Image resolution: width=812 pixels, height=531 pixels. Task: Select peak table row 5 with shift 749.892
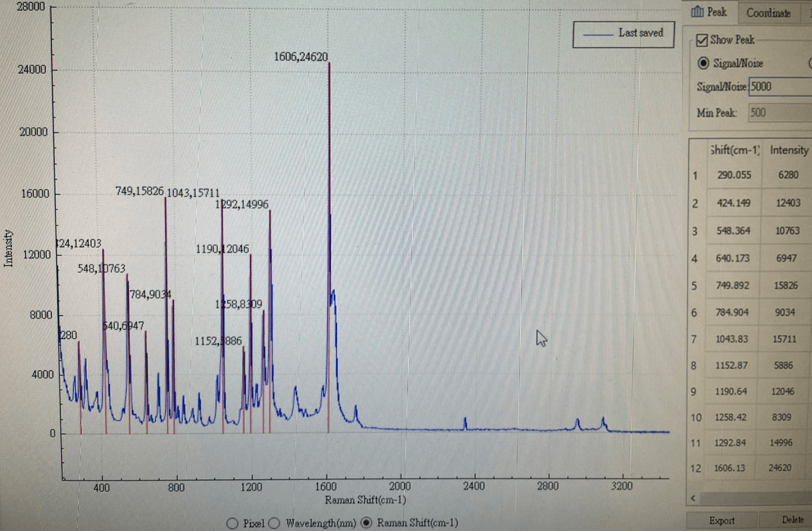tap(750, 285)
